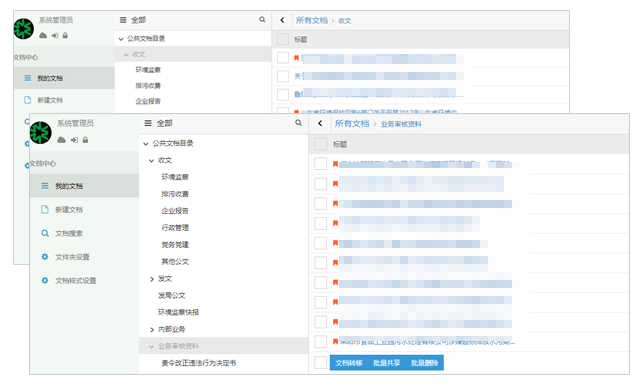Screen dimensions: 640x388
Task: Go back using the chevron before 所有文档 in the back window
Action: (282, 20)
